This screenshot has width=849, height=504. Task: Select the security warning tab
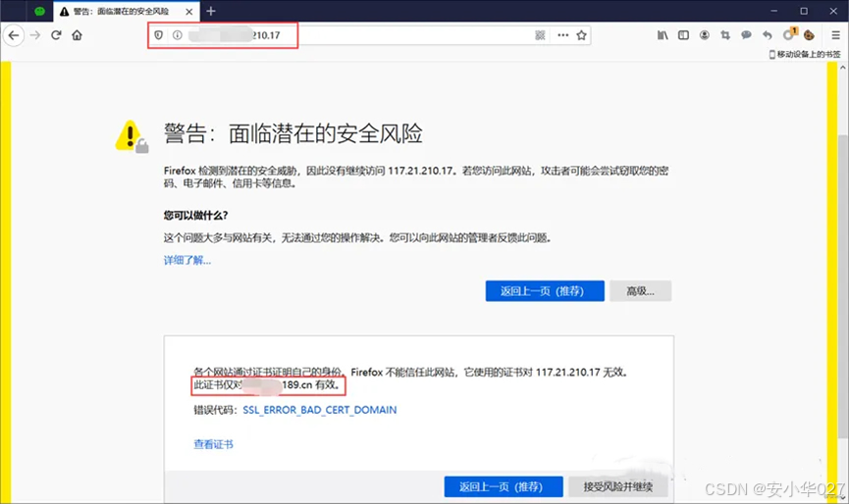(x=127, y=12)
